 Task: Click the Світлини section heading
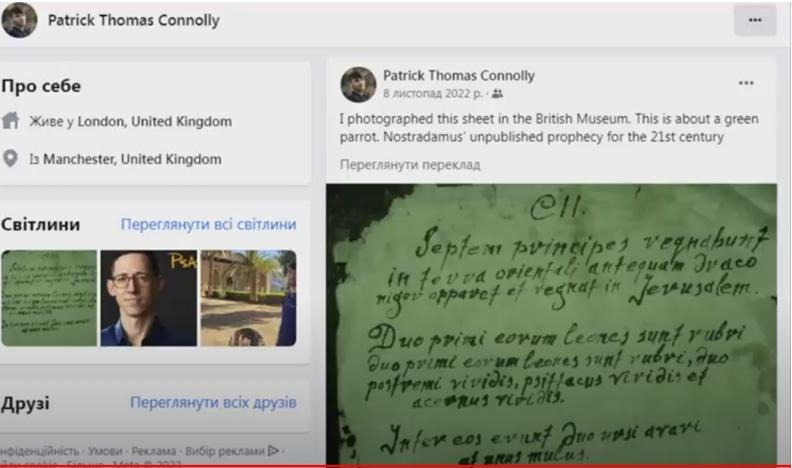40,224
